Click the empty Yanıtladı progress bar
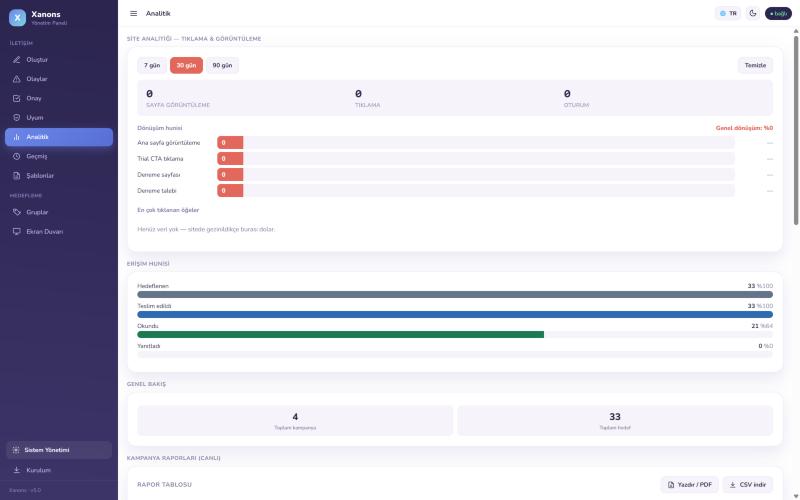This screenshot has height=500, width=800. tap(455, 354)
